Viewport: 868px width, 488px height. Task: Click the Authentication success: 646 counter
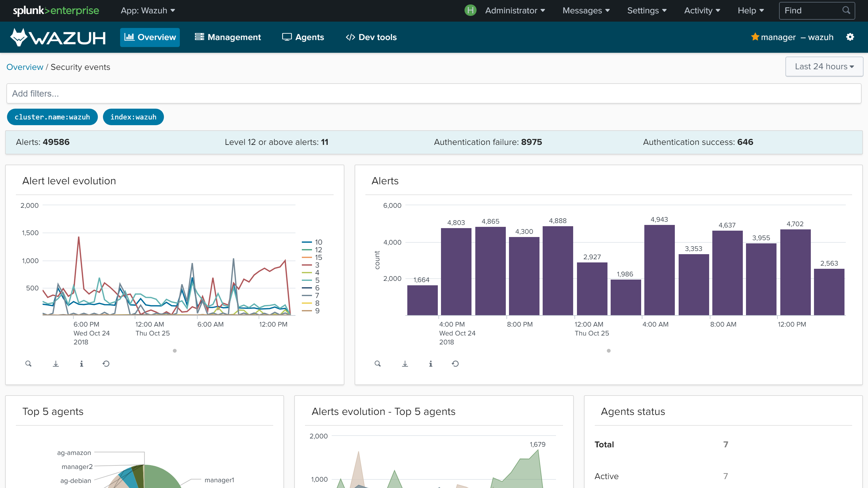[698, 142]
